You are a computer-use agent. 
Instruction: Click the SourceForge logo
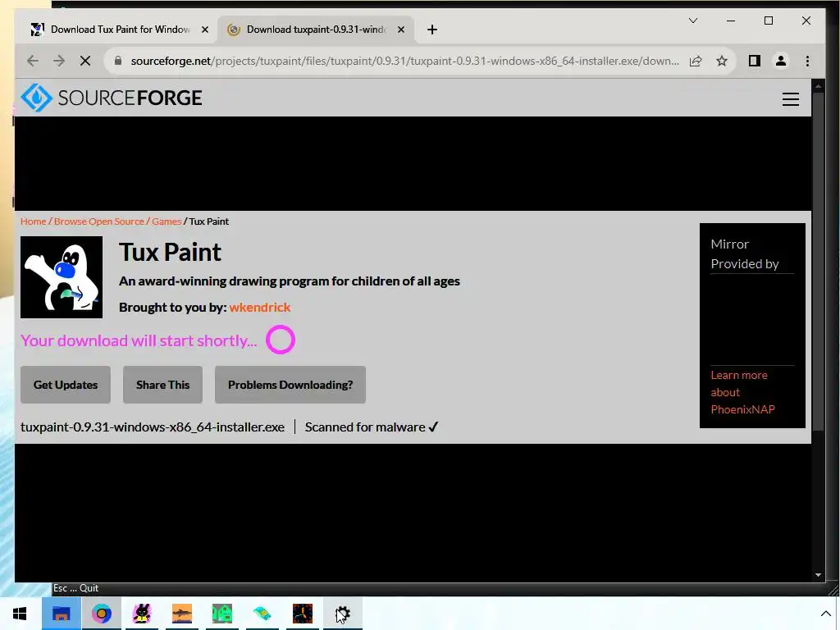(x=112, y=98)
